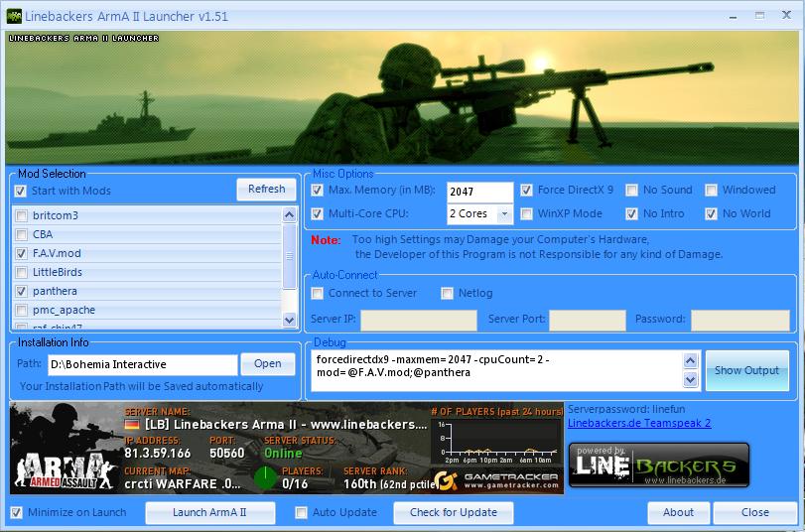
Task: Click current map crcti WARFARE text
Action: click(183, 484)
